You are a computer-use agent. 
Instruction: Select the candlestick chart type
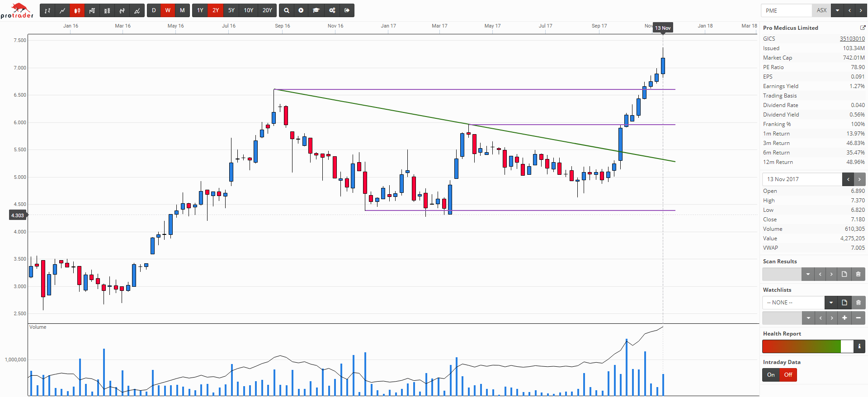77,10
